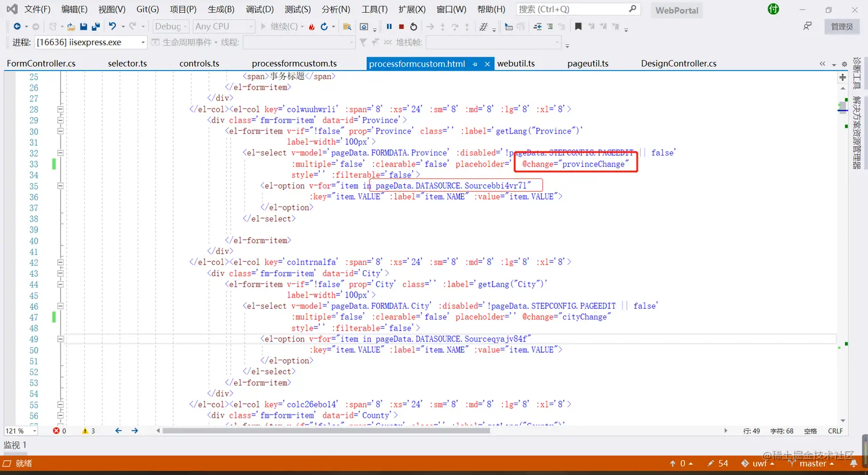Open the 监视 1 watch panel tab
Screen dimensions: 868x475
click(x=15, y=445)
